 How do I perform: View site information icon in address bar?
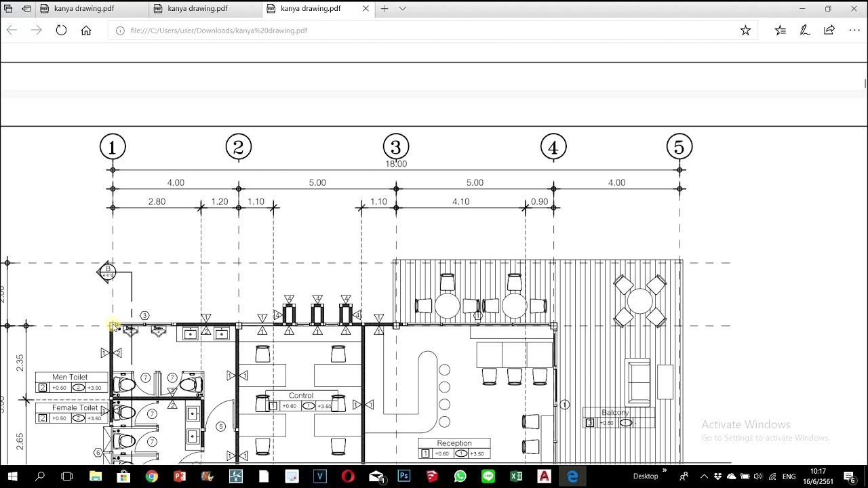click(120, 30)
